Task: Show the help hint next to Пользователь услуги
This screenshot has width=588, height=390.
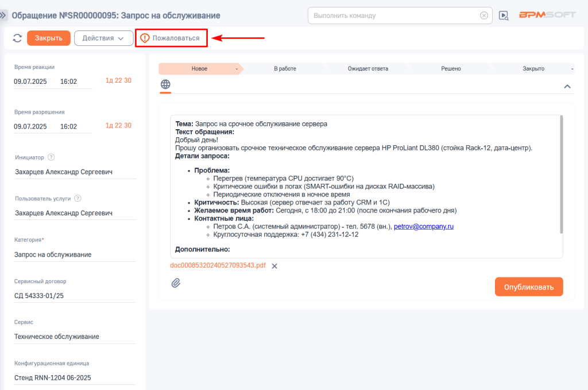Action: pos(78,198)
